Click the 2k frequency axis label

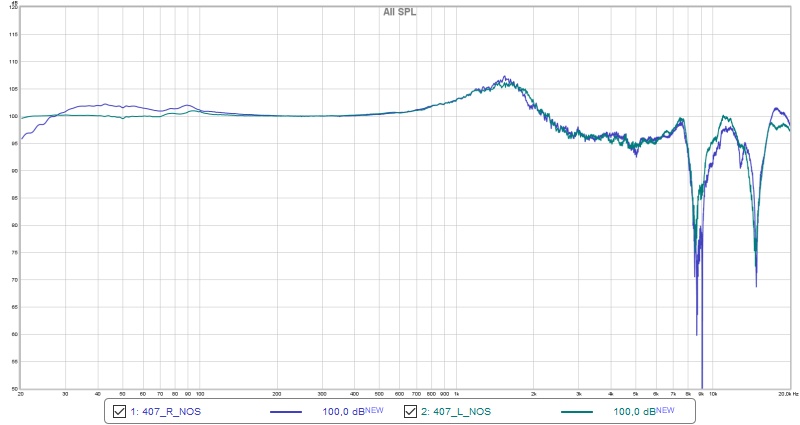(x=534, y=394)
